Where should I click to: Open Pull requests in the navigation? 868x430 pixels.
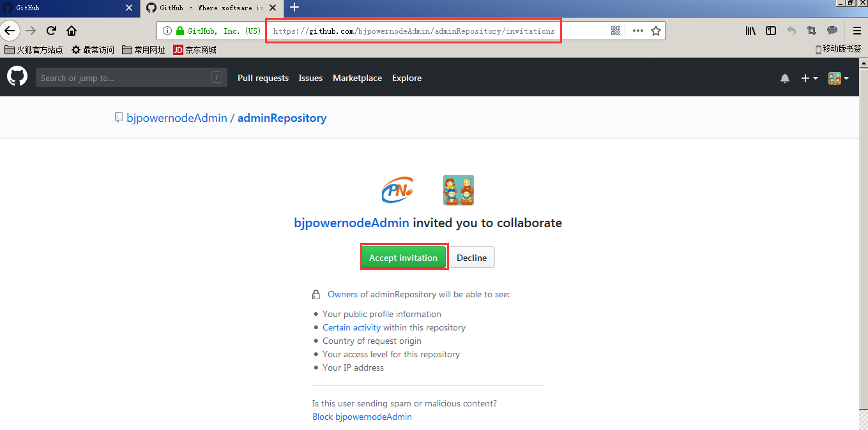click(263, 78)
